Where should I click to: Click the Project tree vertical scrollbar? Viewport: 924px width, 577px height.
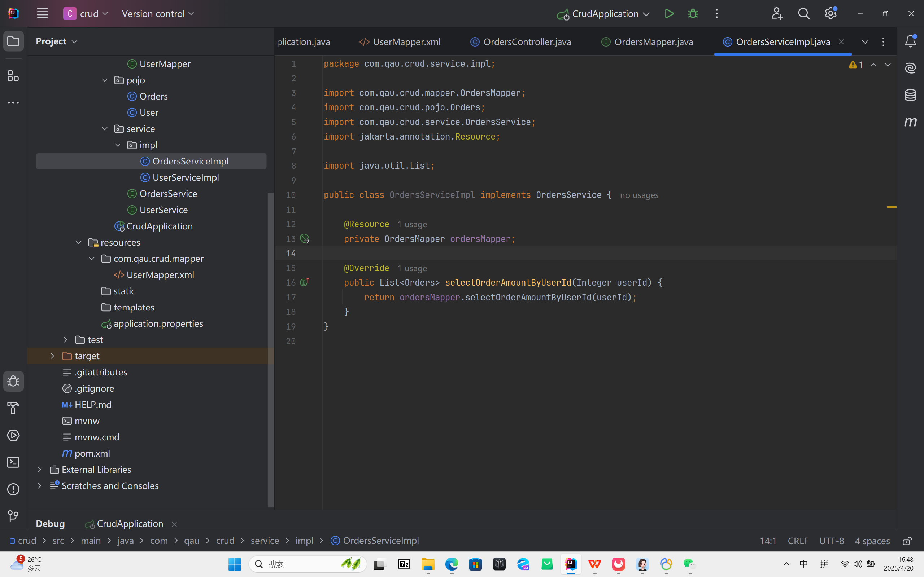[x=271, y=343]
